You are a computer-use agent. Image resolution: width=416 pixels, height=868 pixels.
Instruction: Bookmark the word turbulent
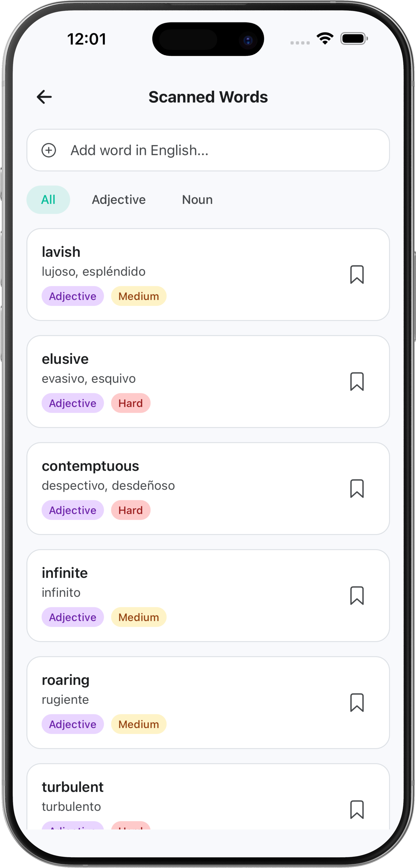pos(357,810)
